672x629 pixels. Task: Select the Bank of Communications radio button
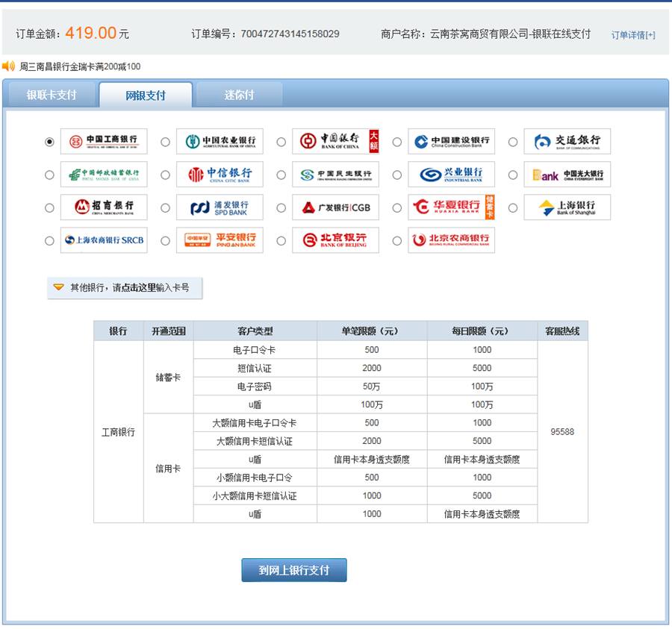click(513, 142)
